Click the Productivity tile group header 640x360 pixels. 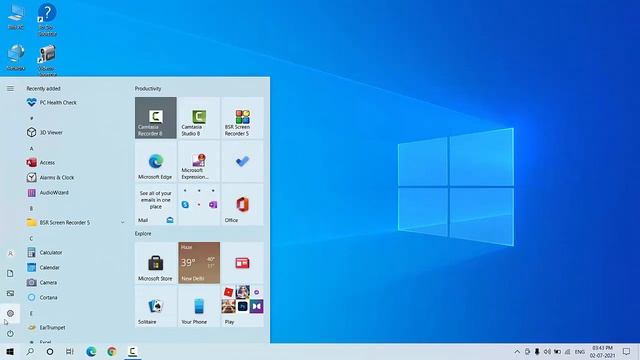click(x=148, y=89)
